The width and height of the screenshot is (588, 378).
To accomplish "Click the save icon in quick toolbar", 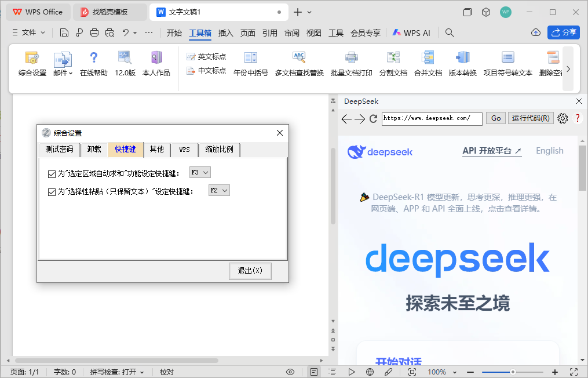I will pos(64,32).
